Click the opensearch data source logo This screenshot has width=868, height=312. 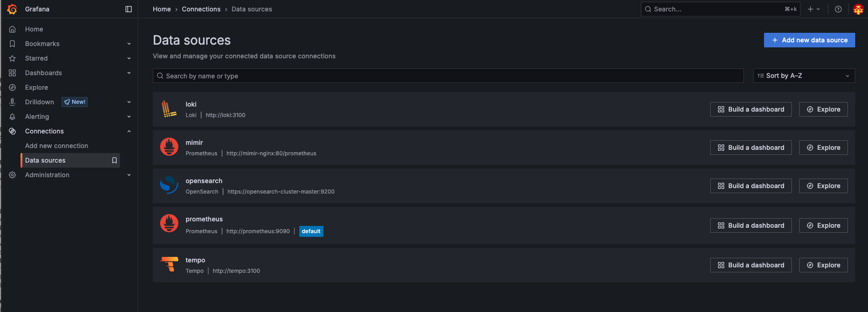169,185
